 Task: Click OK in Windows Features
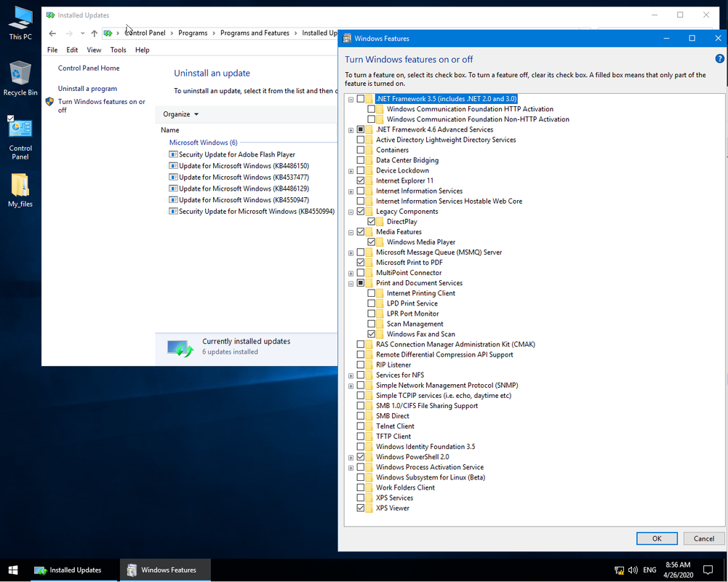[x=657, y=538]
